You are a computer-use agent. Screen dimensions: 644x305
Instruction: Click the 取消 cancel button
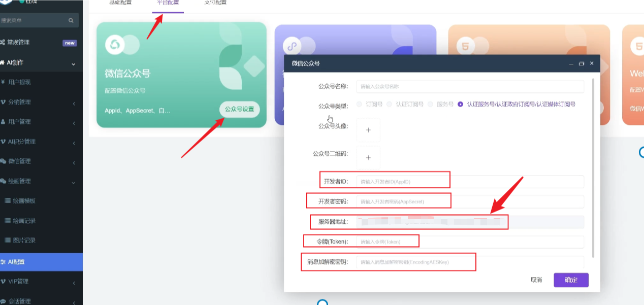pyautogui.click(x=536, y=280)
